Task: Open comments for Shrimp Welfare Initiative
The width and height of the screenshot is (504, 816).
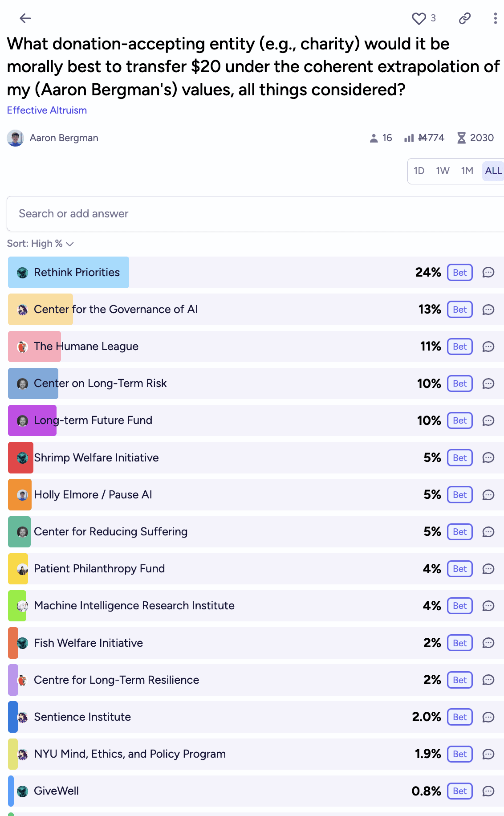Action: coord(488,458)
